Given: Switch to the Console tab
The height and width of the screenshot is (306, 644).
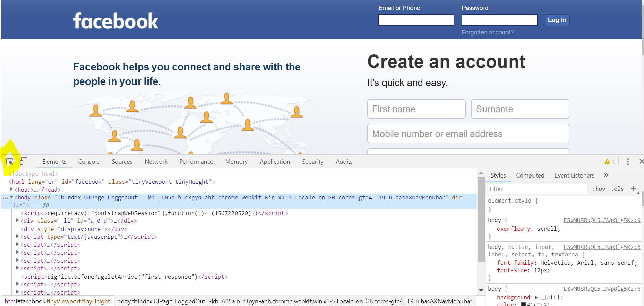Looking at the screenshot, I should click(89, 162).
